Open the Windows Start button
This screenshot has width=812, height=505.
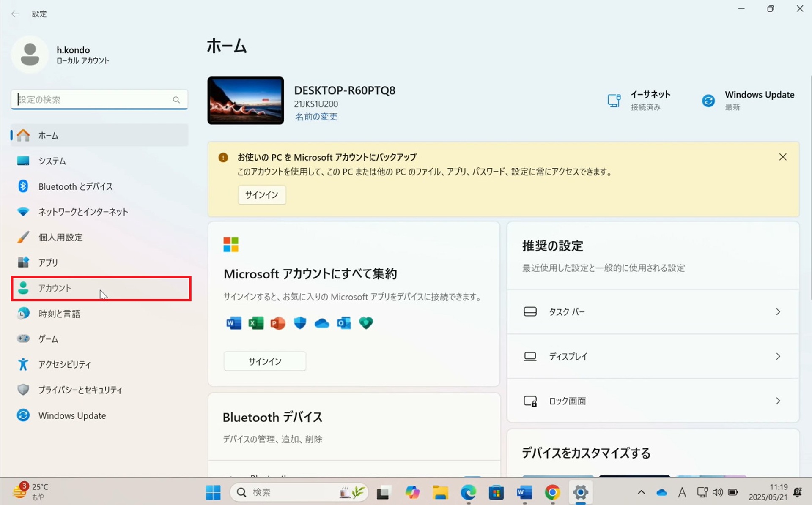[x=213, y=492]
